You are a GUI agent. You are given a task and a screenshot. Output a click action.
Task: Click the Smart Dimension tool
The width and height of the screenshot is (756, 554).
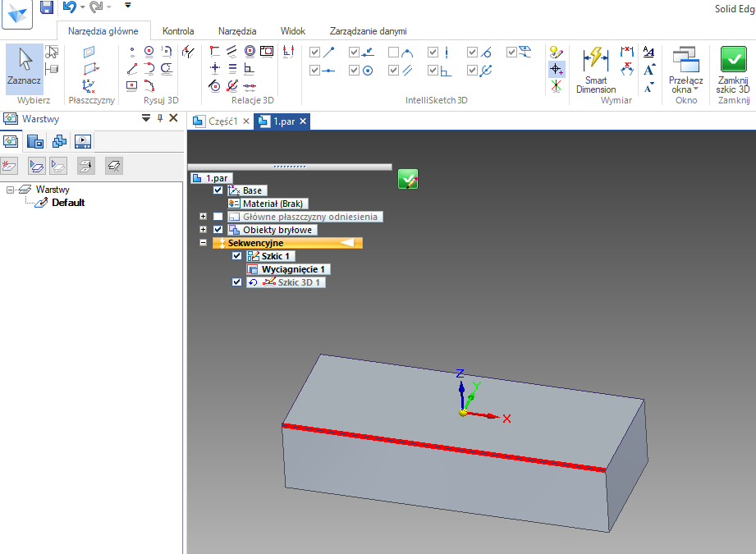coord(595,71)
